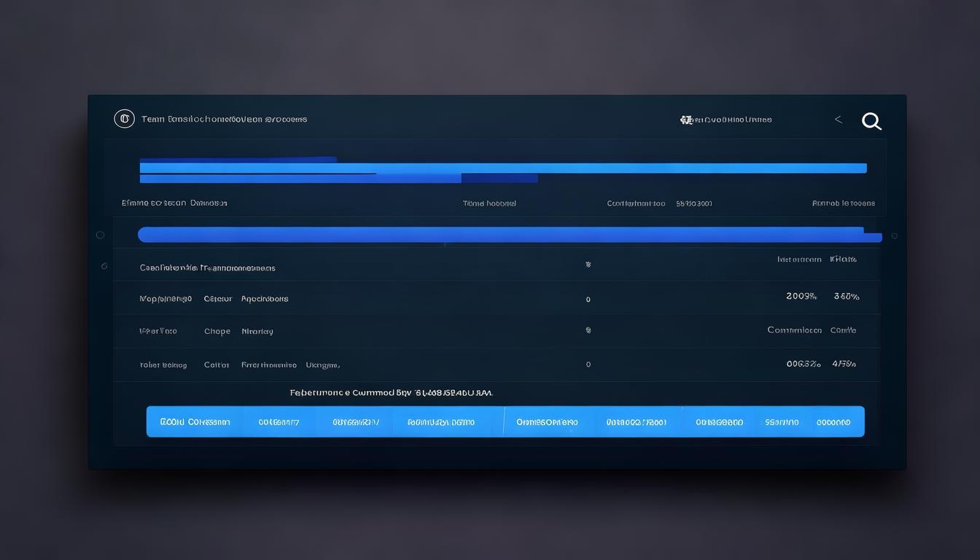
Task: Click the "Confiarinat too" column header
Action: [636, 203]
